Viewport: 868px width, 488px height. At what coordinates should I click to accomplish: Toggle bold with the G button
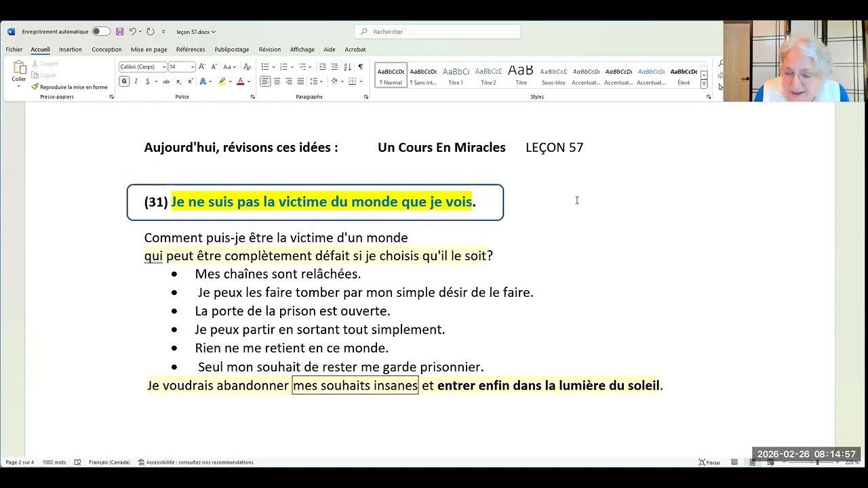(x=124, y=81)
